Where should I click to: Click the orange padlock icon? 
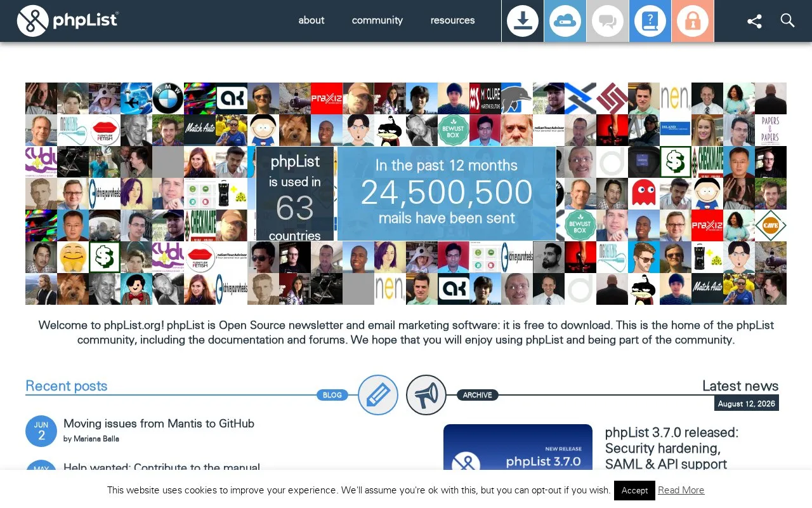point(693,21)
